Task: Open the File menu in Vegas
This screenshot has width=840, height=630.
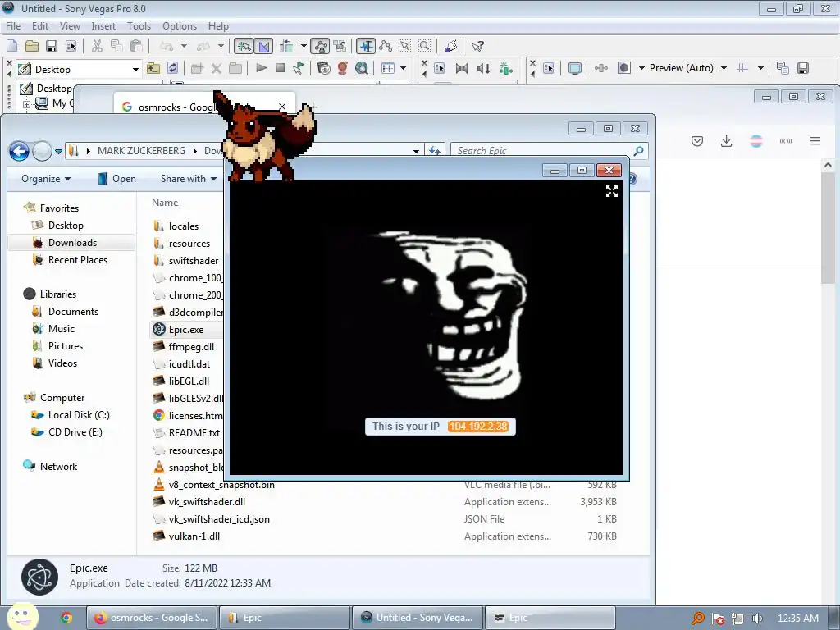Action: pyautogui.click(x=13, y=25)
